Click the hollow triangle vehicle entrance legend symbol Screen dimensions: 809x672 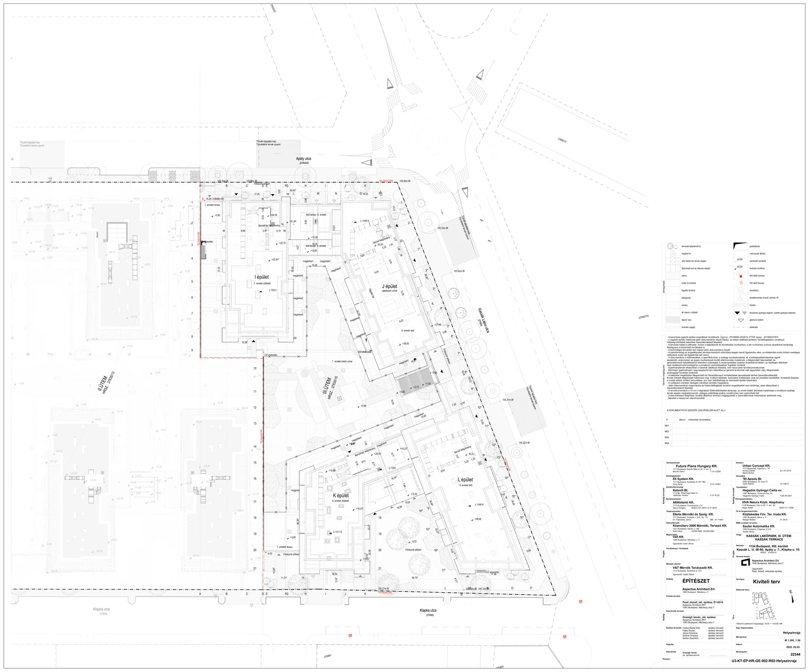coord(741,320)
